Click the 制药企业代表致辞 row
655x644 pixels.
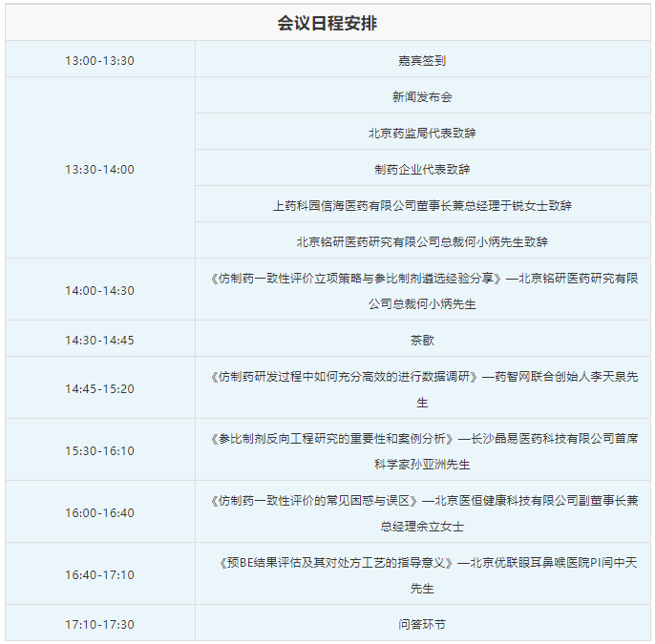(x=422, y=169)
